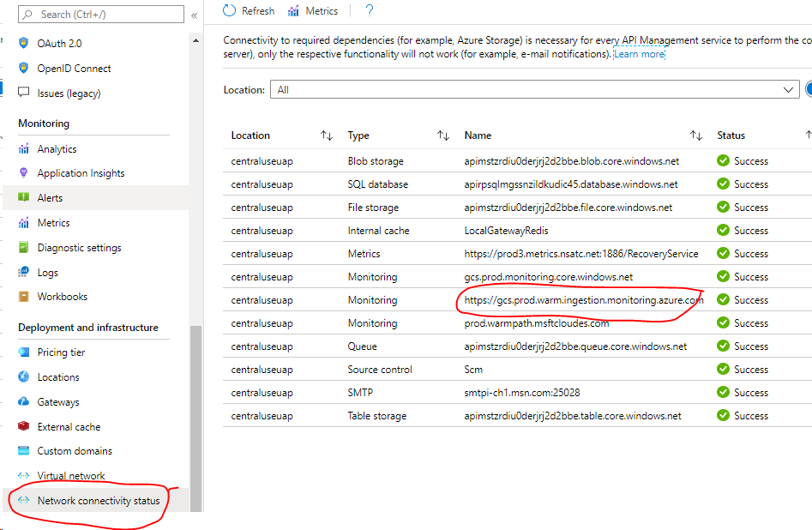812x530 pixels.
Task: Click Internal cache type cell
Action: click(378, 231)
